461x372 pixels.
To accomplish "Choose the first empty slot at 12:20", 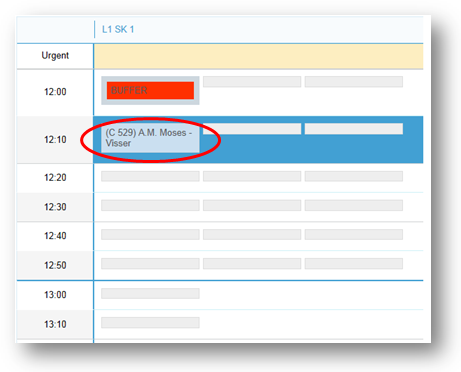I will (x=150, y=176).
